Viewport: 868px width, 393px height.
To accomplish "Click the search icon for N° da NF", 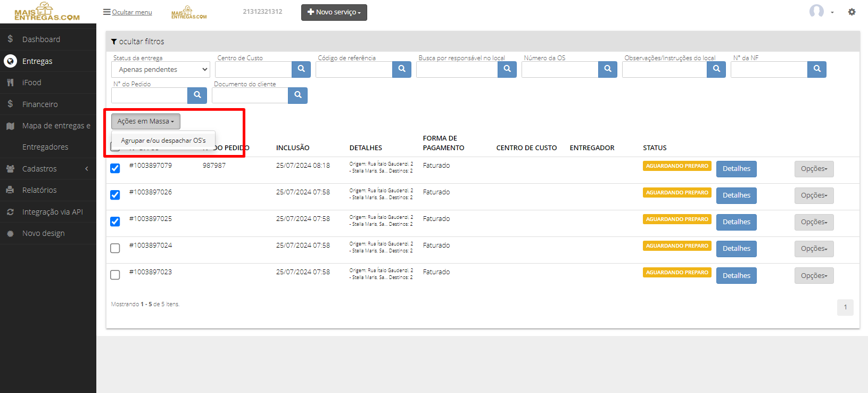I will point(817,69).
